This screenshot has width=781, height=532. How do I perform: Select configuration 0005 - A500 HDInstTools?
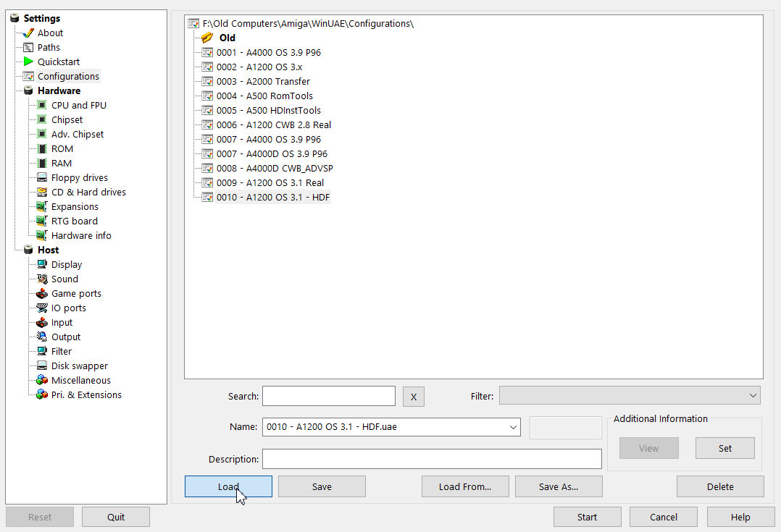(269, 111)
